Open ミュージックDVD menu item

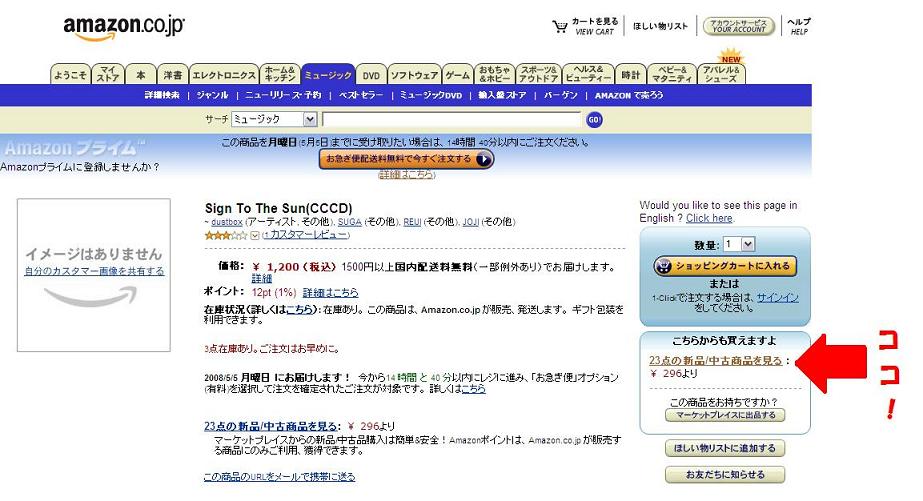click(431, 95)
